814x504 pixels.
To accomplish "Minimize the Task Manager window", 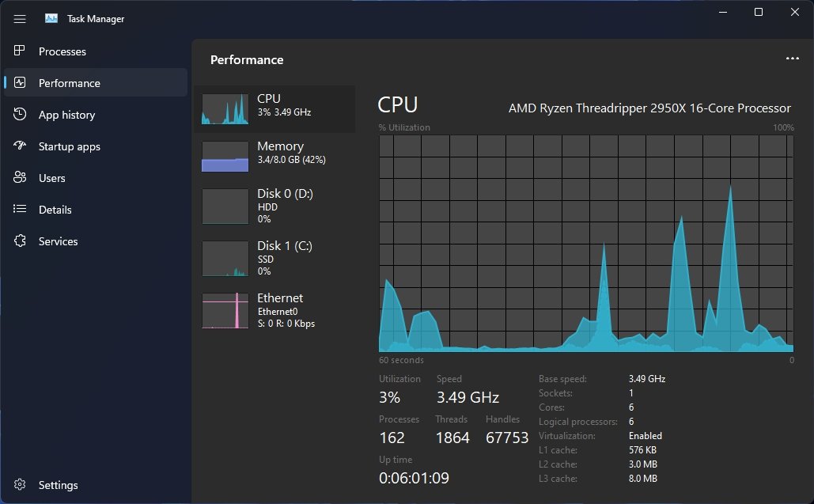I will [722, 12].
